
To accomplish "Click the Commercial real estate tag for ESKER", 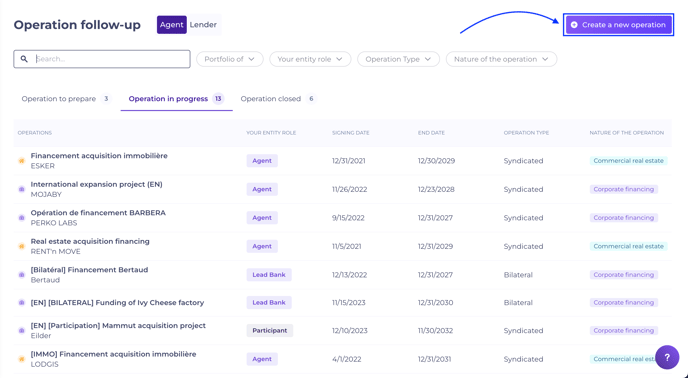I will (628, 161).
